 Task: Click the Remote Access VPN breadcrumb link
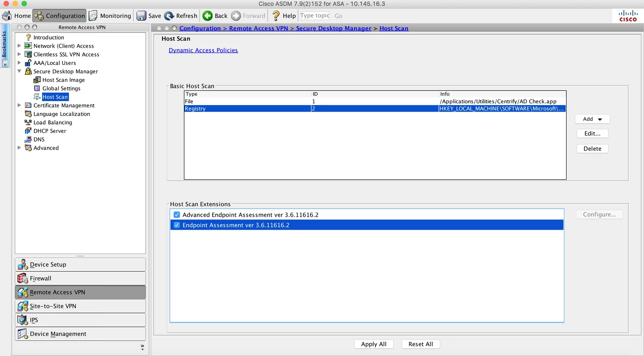coord(259,28)
